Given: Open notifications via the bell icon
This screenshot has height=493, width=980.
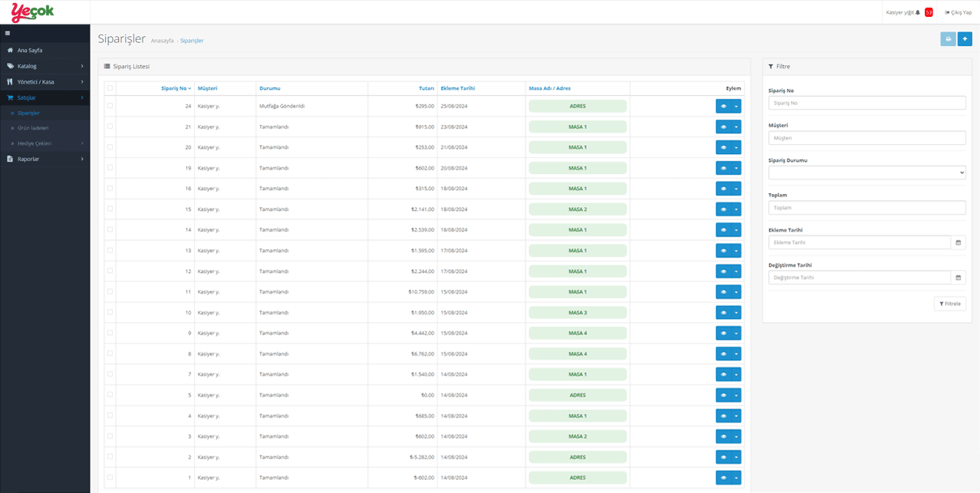Looking at the screenshot, I should coord(918,12).
